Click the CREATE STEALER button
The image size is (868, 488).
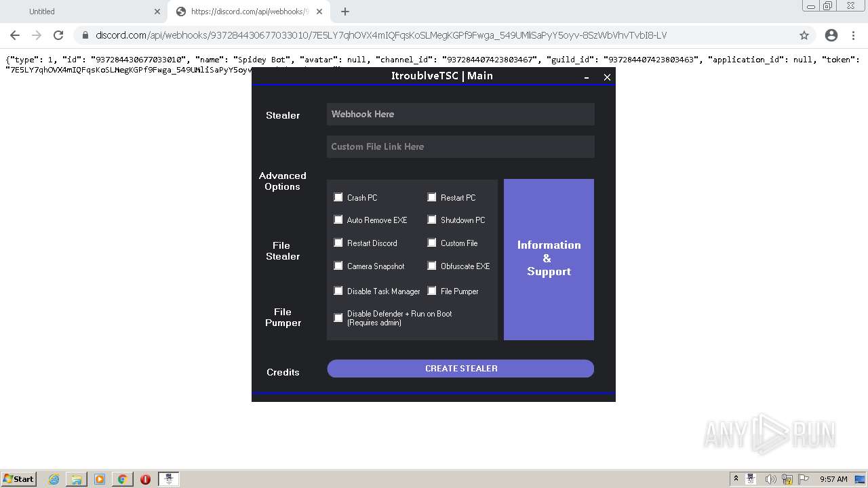click(x=460, y=369)
